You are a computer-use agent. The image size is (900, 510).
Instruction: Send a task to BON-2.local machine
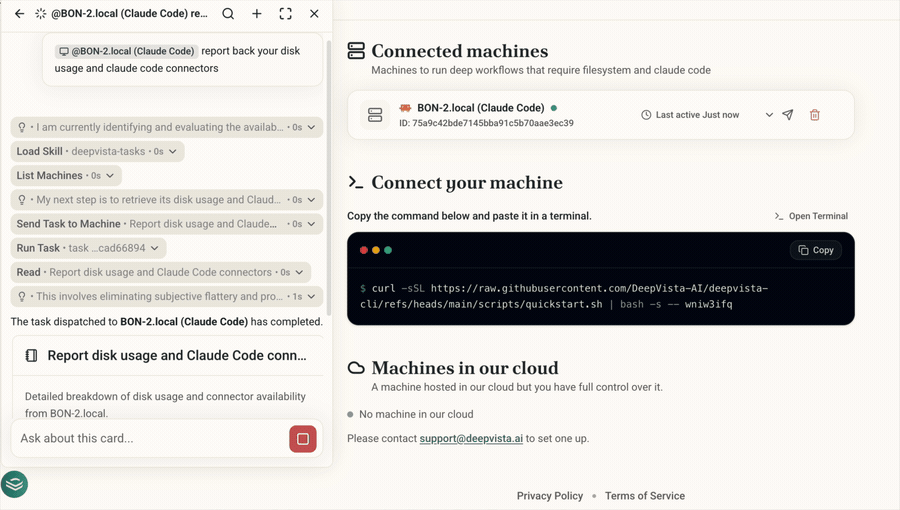pos(788,115)
